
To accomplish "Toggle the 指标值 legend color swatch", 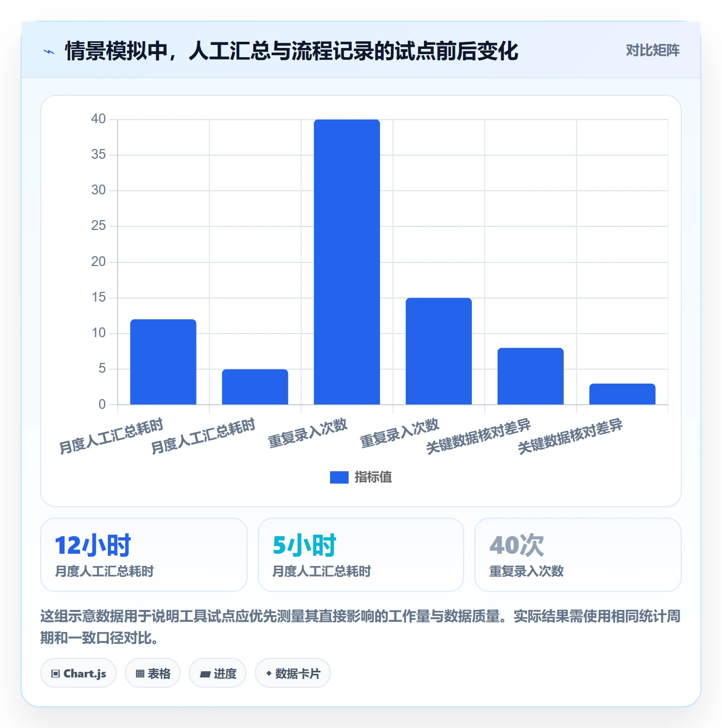I will coord(339,477).
